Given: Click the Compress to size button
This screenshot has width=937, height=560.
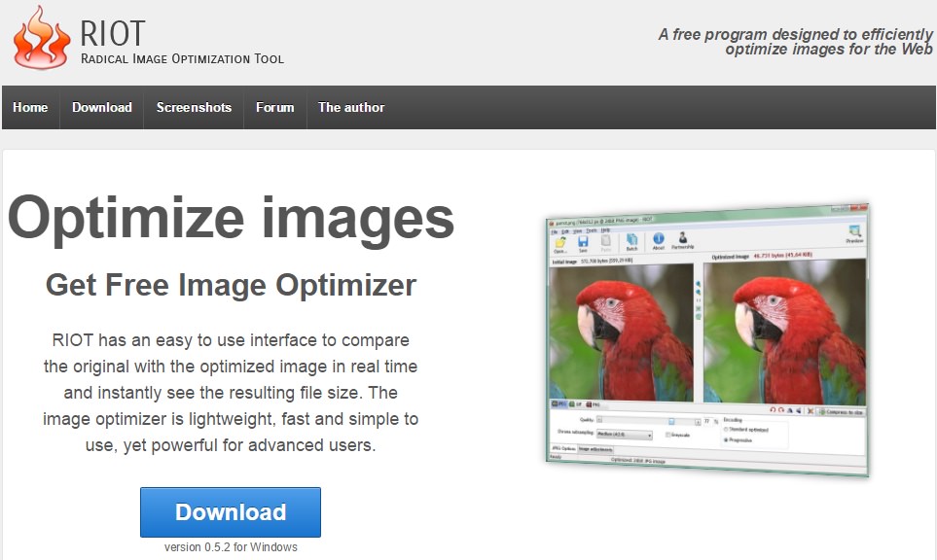Looking at the screenshot, I should (842, 412).
